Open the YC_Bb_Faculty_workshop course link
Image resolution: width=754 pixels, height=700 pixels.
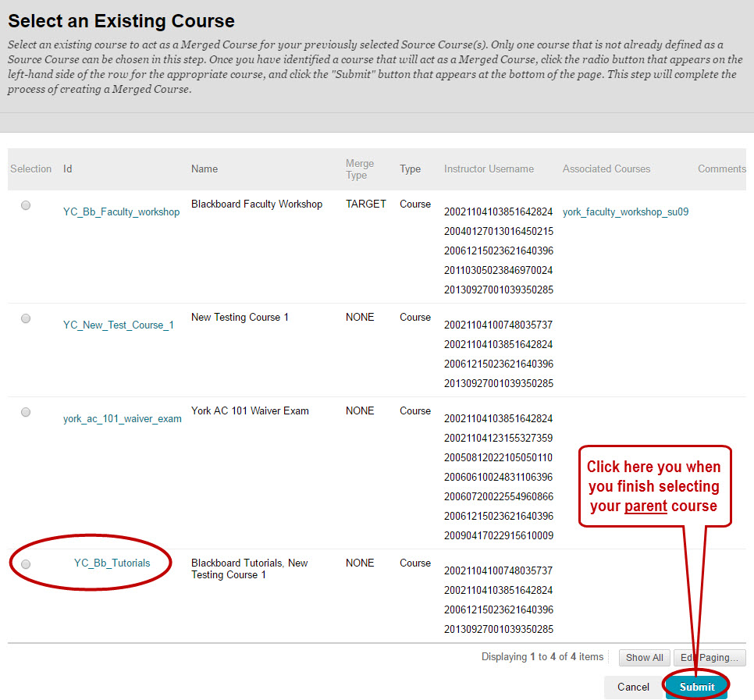[x=121, y=212]
